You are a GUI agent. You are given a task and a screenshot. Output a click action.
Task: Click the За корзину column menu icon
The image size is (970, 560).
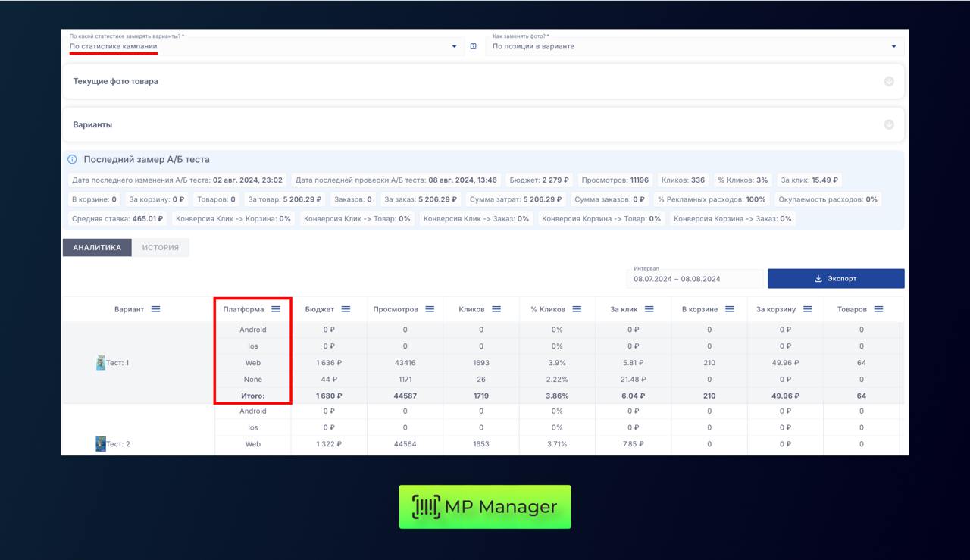pyautogui.click(x=808, y=309)
